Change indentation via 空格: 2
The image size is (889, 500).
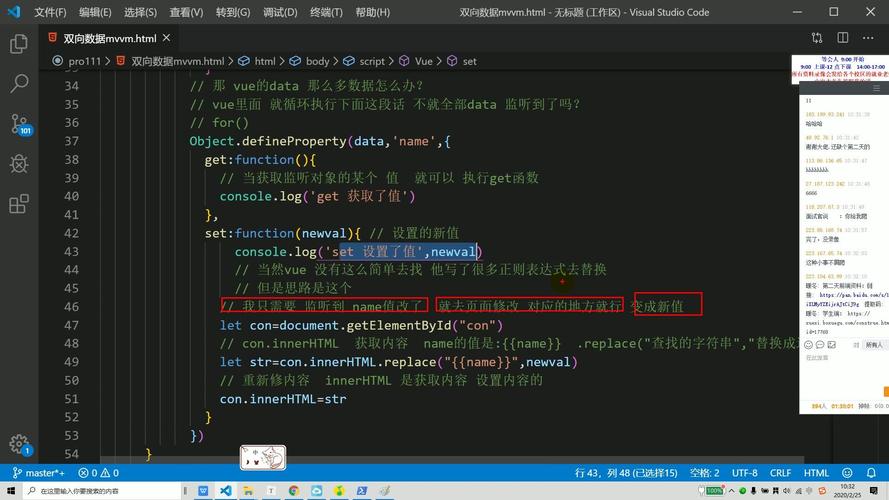tap(704, 473)
